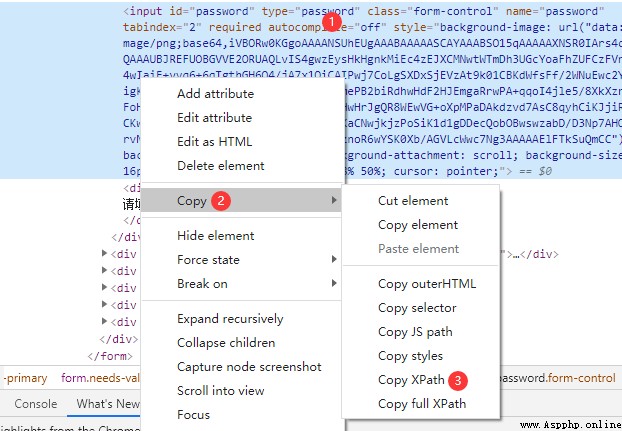This screenshot has height=431, width=622.
Task: Select Copy outerHTML option
Action: pos(427,284)
